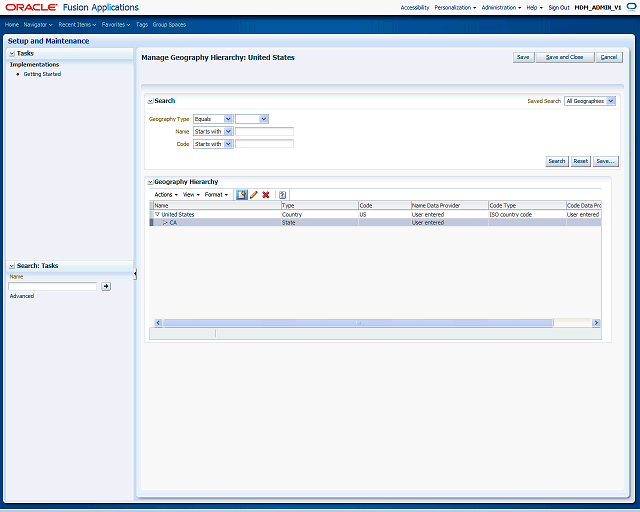
Task: Click the Group Spaces link
Action: tap(169, 24)
